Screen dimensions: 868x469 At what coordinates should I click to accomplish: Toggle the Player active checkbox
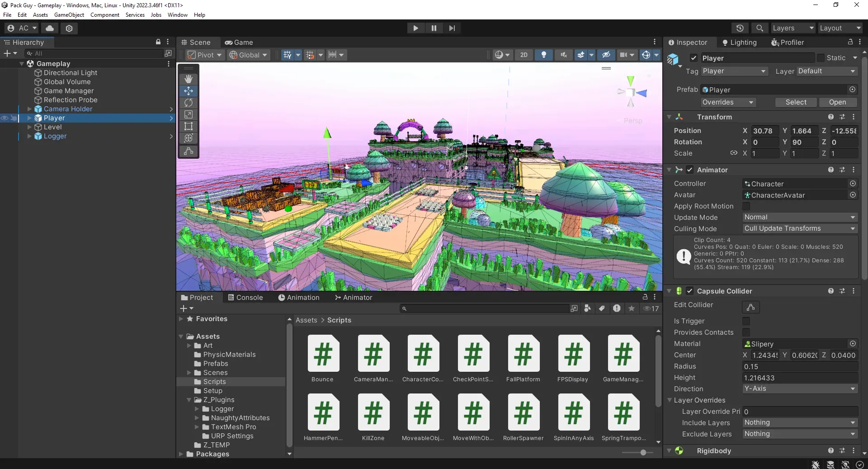tap(693, 58)
